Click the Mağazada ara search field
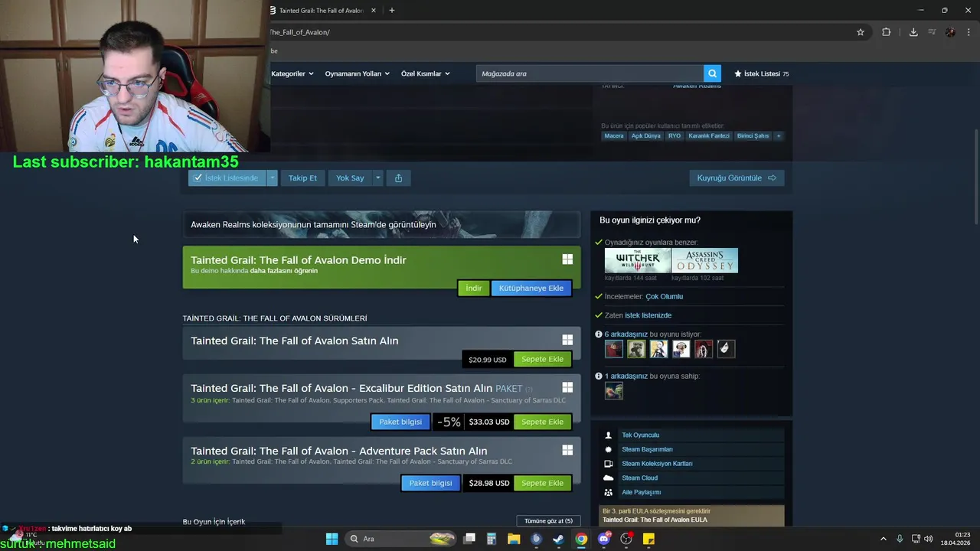980x551 pixels. (x=590, y=73)
